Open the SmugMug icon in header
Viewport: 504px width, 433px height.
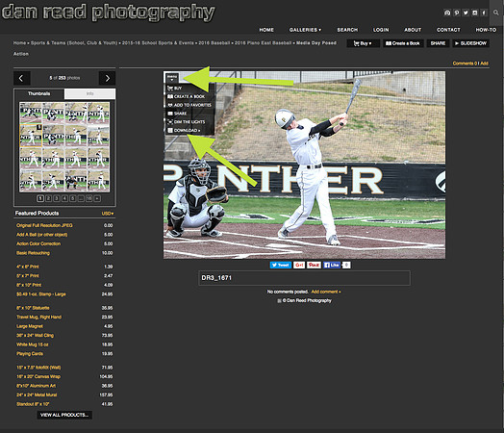tap(447, 13)
